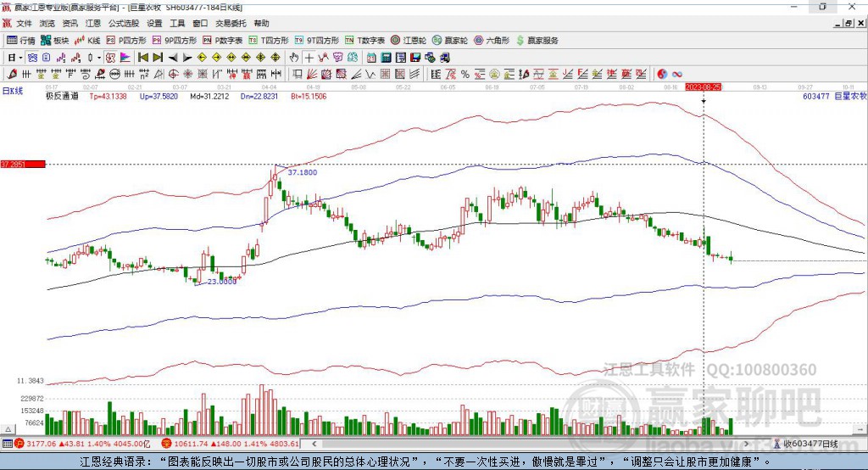Viewport: 868px width, 470px height.
Task: Click the Up=37.5820 indicator value
Action: click(x=159, y=96)
